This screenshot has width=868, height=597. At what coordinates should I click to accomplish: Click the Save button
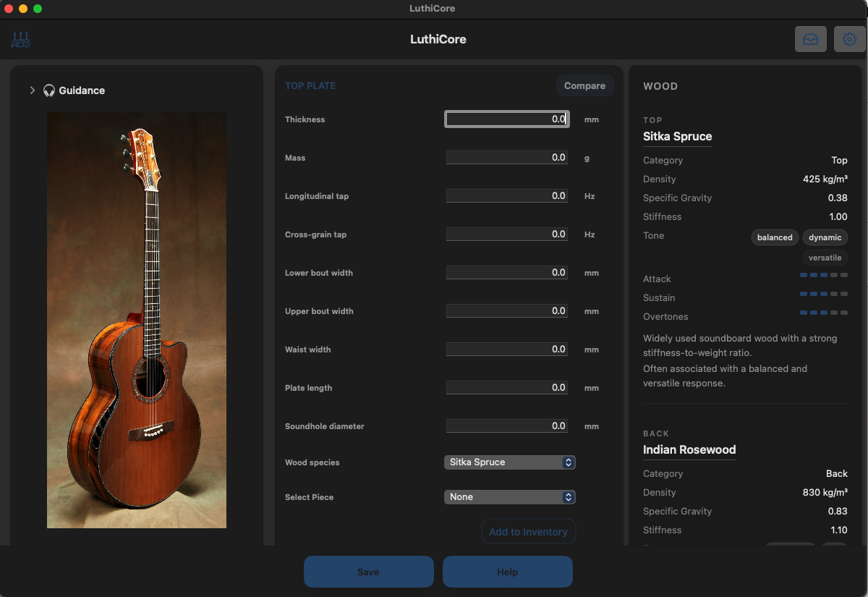368,572
